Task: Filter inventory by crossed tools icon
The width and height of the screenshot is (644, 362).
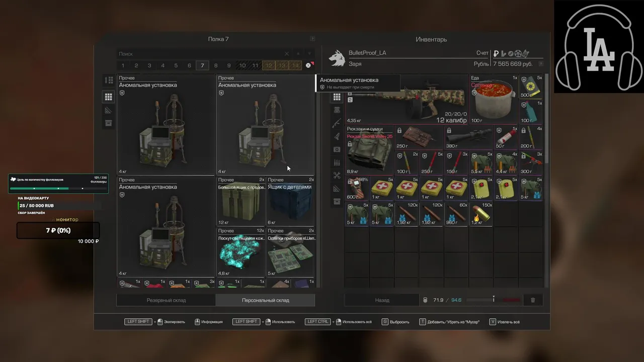Action: coord(337,175)
